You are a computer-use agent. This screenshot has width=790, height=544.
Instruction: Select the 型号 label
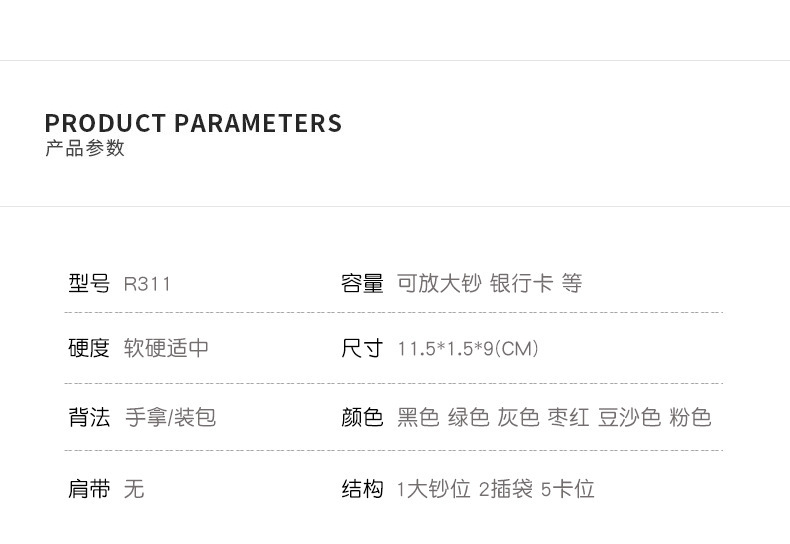(x=89, y=283)
